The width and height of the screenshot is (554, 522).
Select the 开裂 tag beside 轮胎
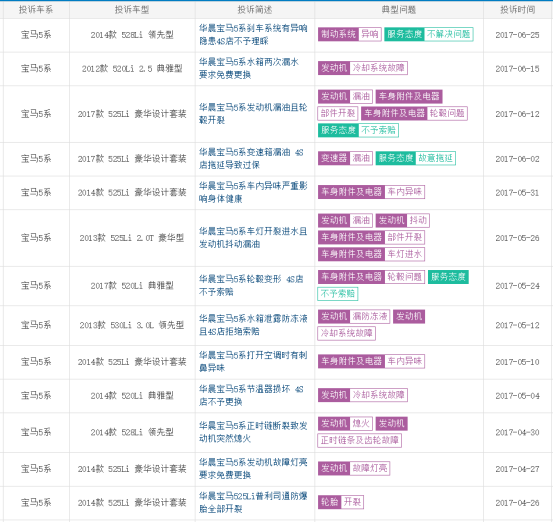[x=352, y=502]
